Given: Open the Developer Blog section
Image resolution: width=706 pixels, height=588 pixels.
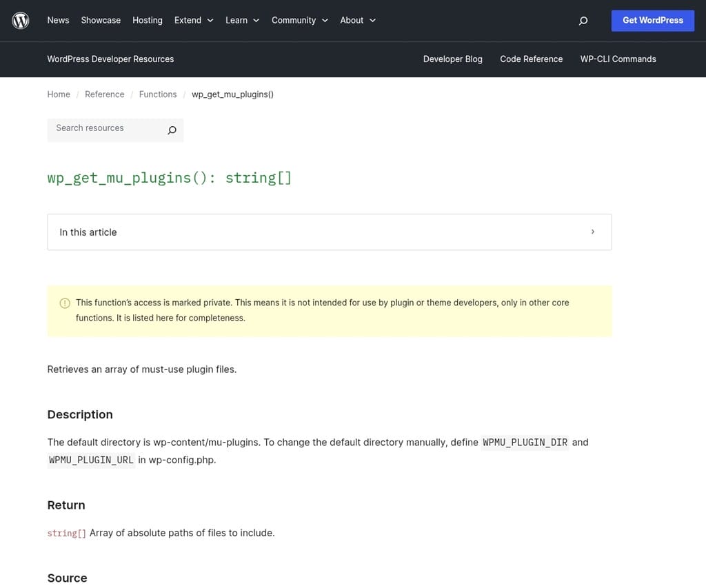Looking at the screenshot, I should point(452,59).
